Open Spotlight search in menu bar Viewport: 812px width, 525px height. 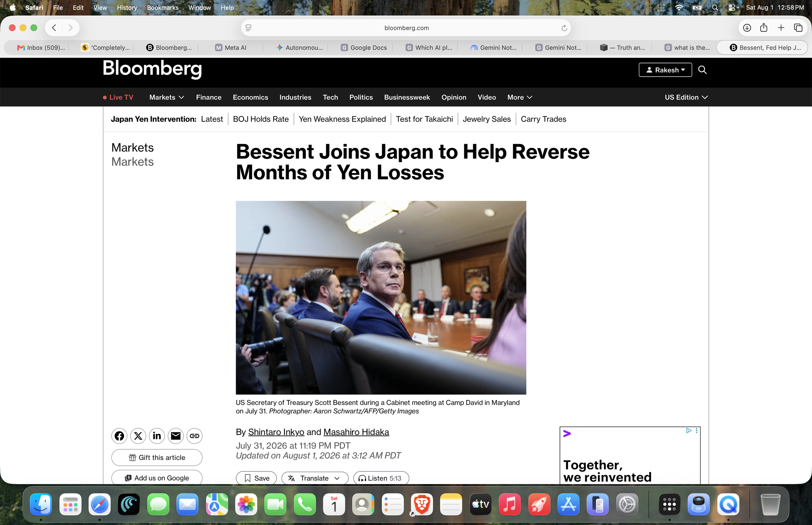click(715, 7)
